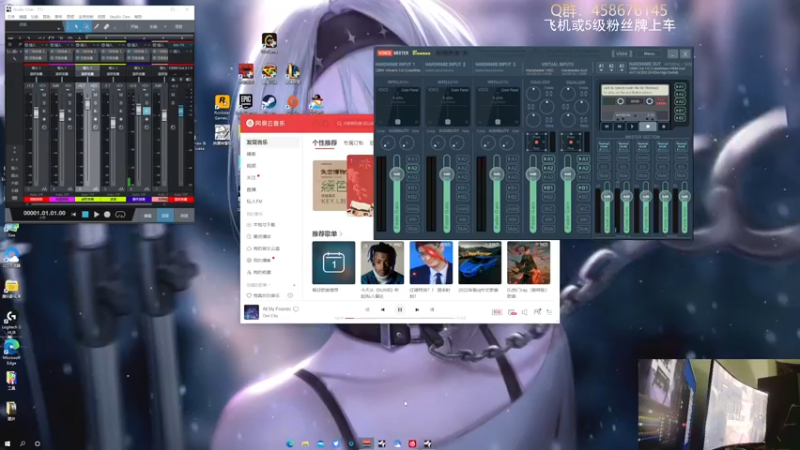
Task: Like the song All My Friends
Action: 296,309
